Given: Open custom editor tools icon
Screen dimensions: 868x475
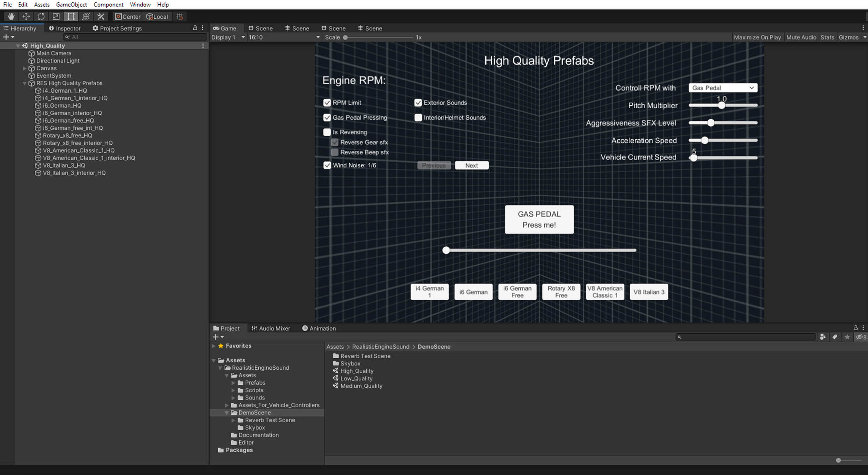Looking at the screenshot, I should [x=101, y=16].
